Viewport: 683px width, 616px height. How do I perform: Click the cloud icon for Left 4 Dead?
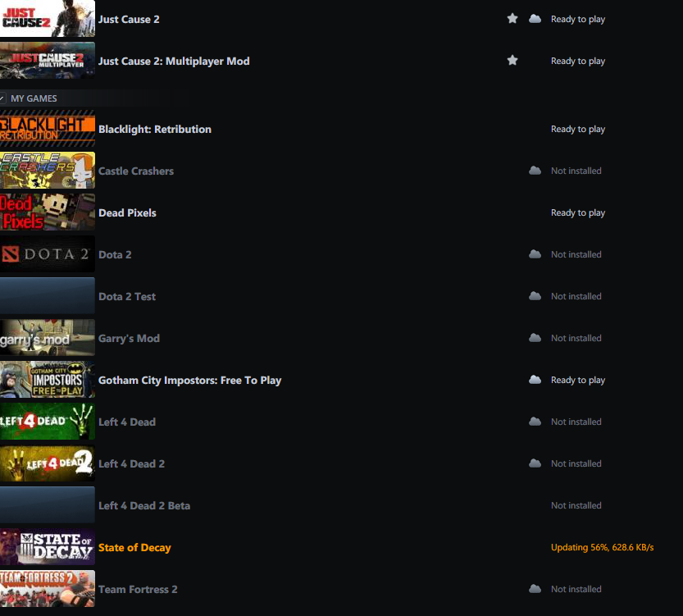[535, 422]
